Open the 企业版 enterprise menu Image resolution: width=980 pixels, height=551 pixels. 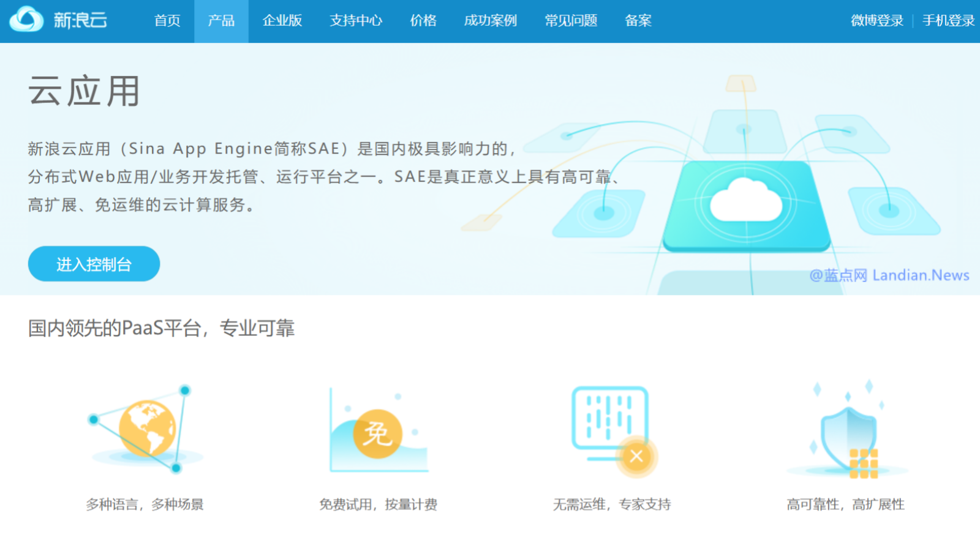[282, 21]
